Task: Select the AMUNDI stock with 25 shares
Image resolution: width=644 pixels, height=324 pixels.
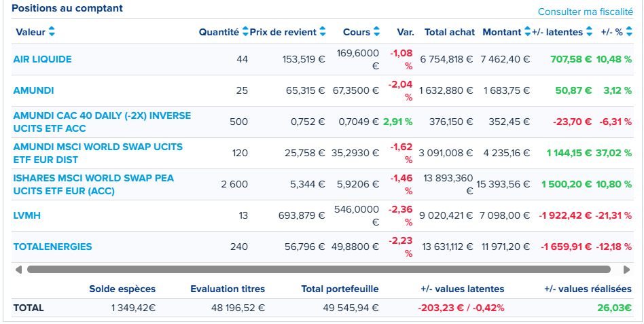Action: pos(33,91)
